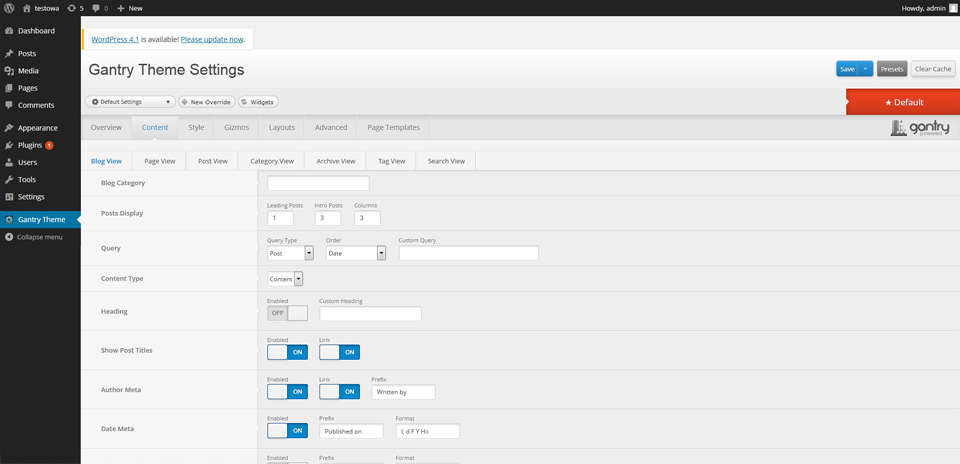Open the Tag View sub-tab
Viewport: 960px width, 464px height.
pos(392,161)
